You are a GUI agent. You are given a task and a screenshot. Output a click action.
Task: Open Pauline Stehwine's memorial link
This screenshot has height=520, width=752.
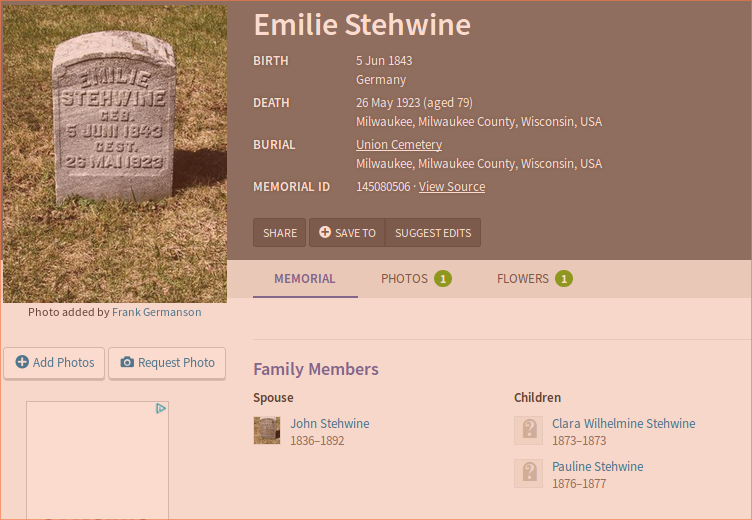598,467
